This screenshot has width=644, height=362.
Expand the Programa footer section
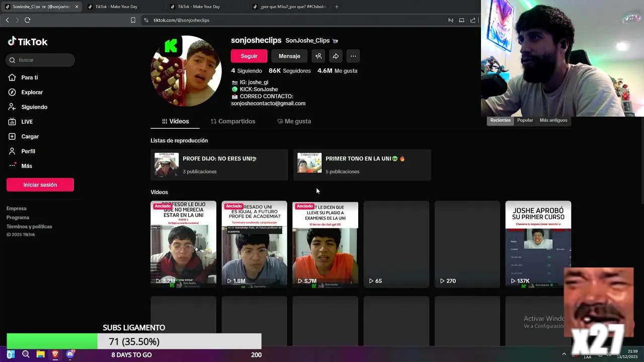[x=18, y=218]
